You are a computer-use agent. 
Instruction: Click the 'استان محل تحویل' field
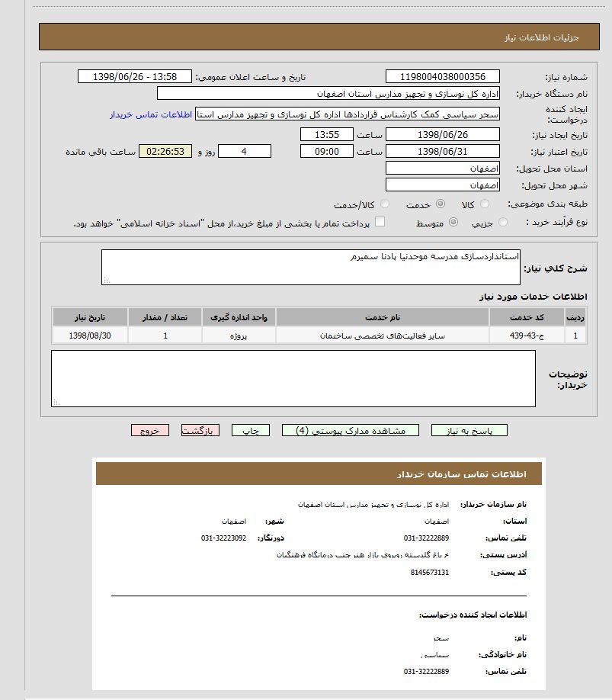pyautogui.click(x=443, y=168)
